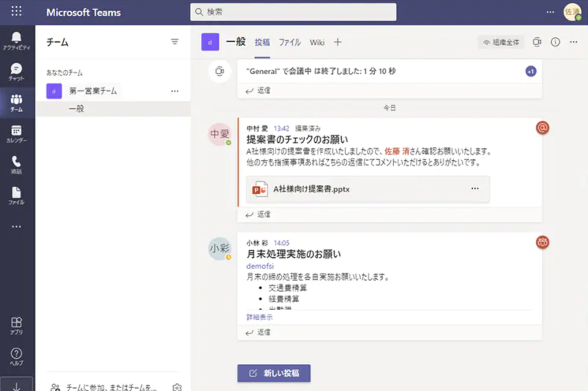Reply to 提案書のチェックのお願い post
The width and height of the screenshot is (588, 391).
coord(258,214)
